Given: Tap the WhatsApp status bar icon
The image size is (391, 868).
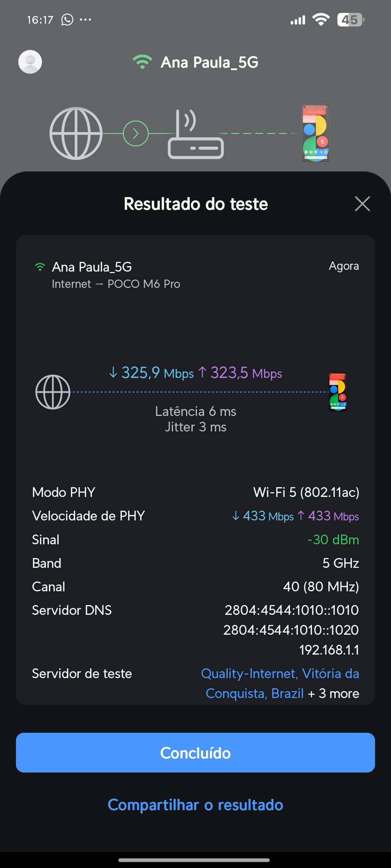Looking at the screenshot, I should click(67, 20).
